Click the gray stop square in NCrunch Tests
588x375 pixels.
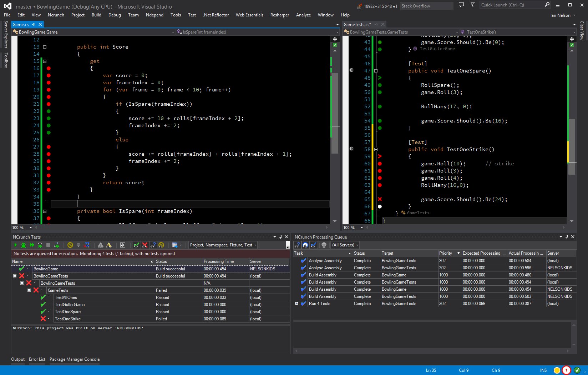(x=48, y=245)
